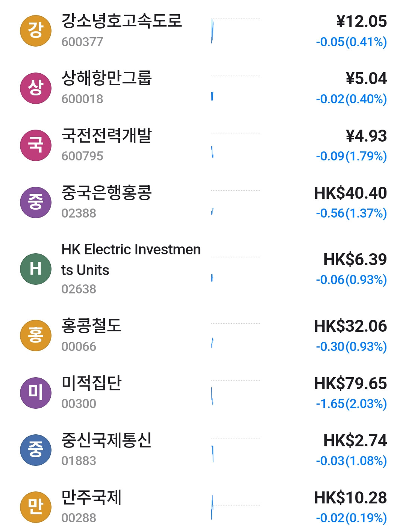The width and height of the screenshot is (406, 532).
Task: Tap the pink 국 avatar icon
Action: (x=36, y=145)
